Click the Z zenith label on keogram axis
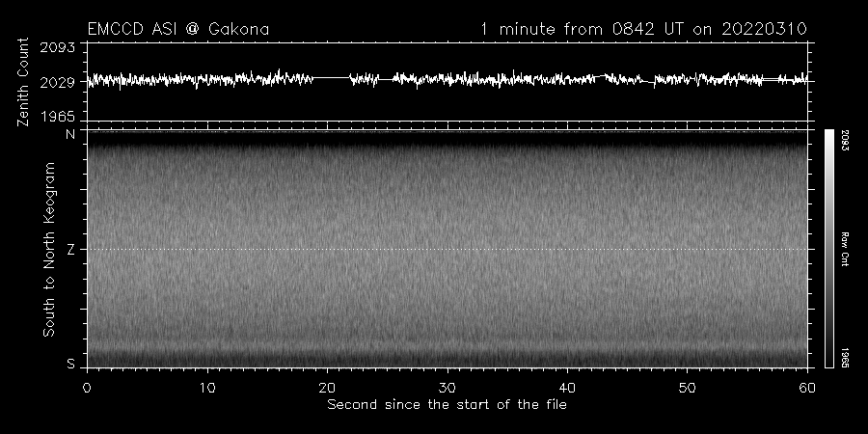868x434 pixels. click(70, 250)
